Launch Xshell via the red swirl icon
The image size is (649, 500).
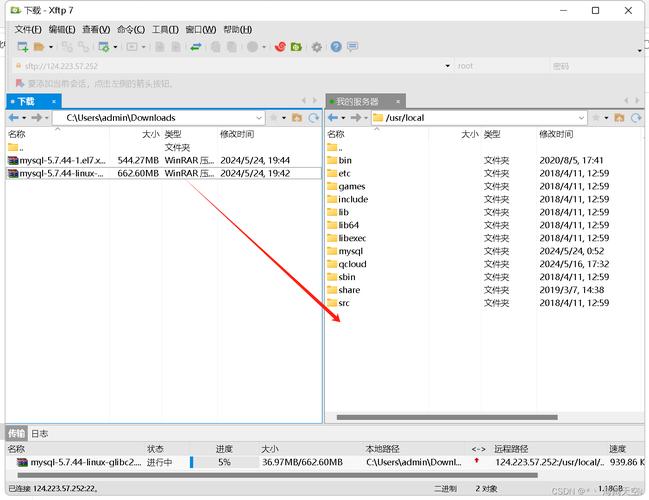coord(280,47)
